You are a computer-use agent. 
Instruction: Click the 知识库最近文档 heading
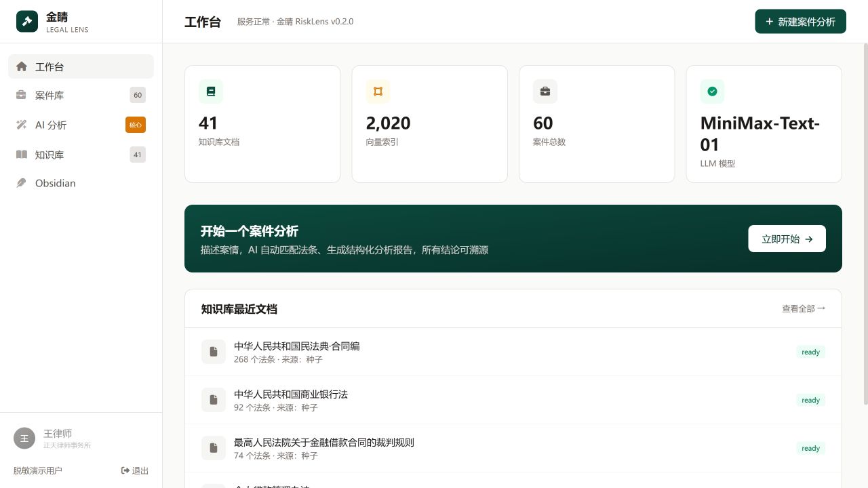pos(239,309)
